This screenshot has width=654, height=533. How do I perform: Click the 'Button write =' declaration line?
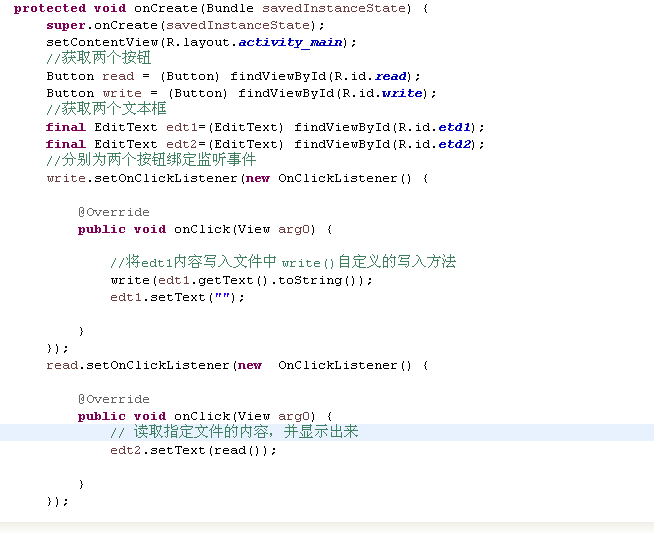click(x=241, y=93)
